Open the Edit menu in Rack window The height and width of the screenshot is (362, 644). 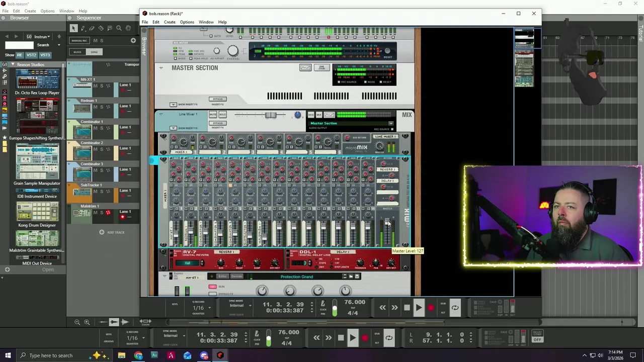156,22
